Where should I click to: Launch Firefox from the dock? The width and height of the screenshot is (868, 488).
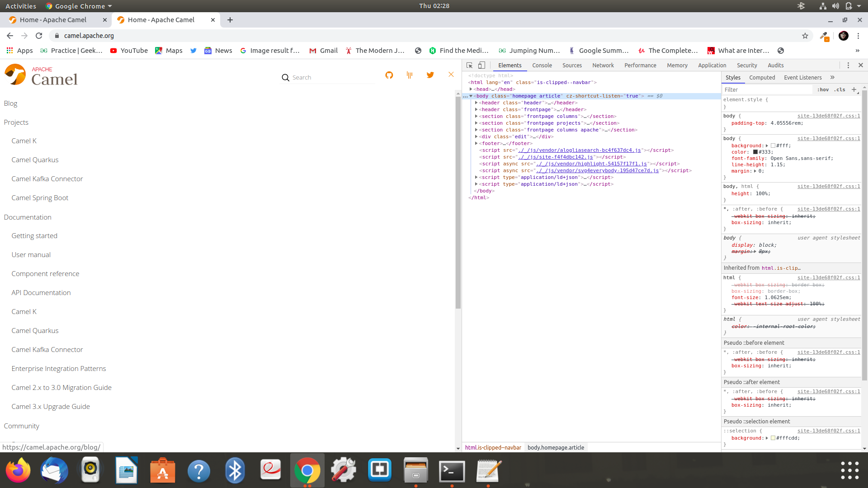[x=18, y=470]
